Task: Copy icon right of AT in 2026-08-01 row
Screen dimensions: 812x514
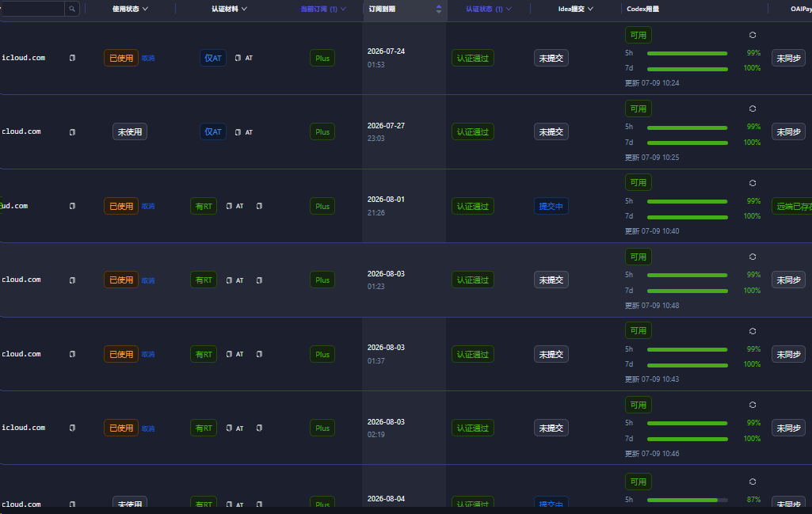Action: point(260,206)
